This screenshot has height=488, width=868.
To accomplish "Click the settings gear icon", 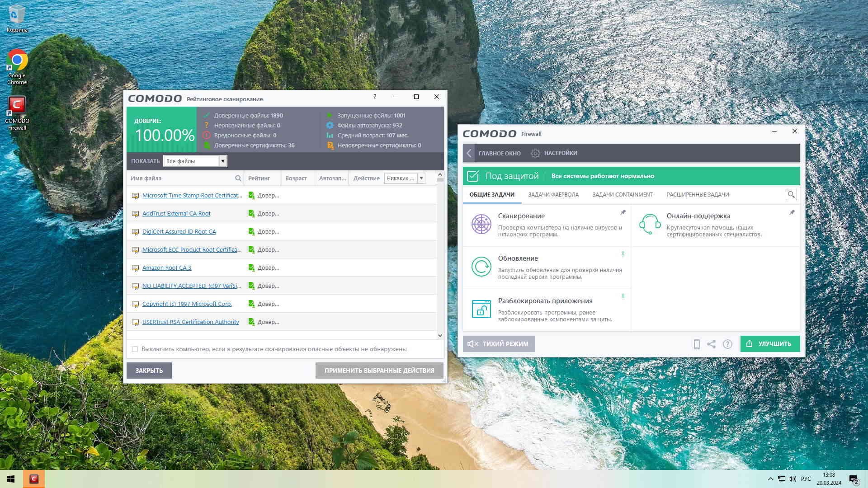I will coord(535,153).
